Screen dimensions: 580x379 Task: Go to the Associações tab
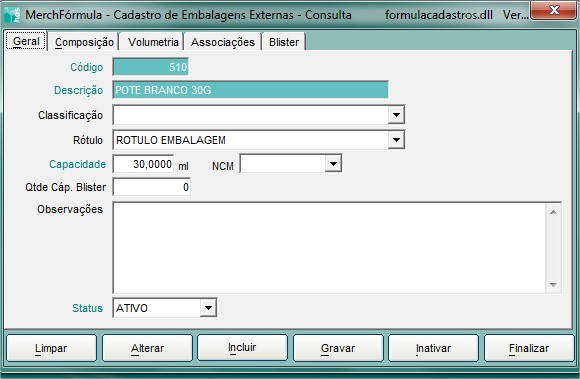223,42
